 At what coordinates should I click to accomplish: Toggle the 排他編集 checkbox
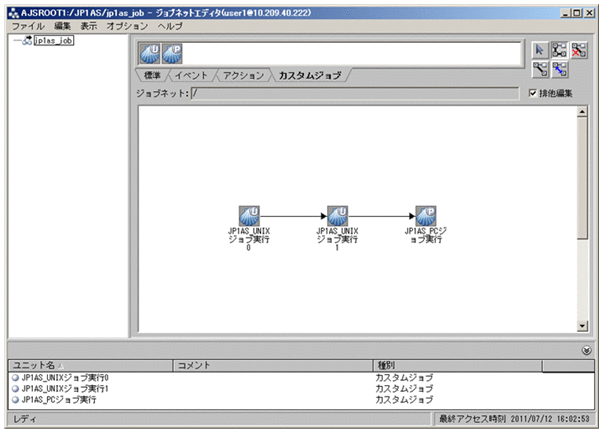[x=533, y=93]
